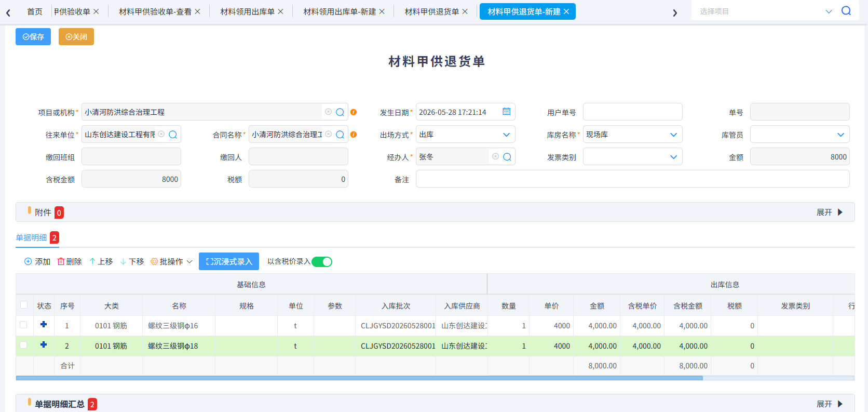Clear the 经办人 field value

[495, 156]
